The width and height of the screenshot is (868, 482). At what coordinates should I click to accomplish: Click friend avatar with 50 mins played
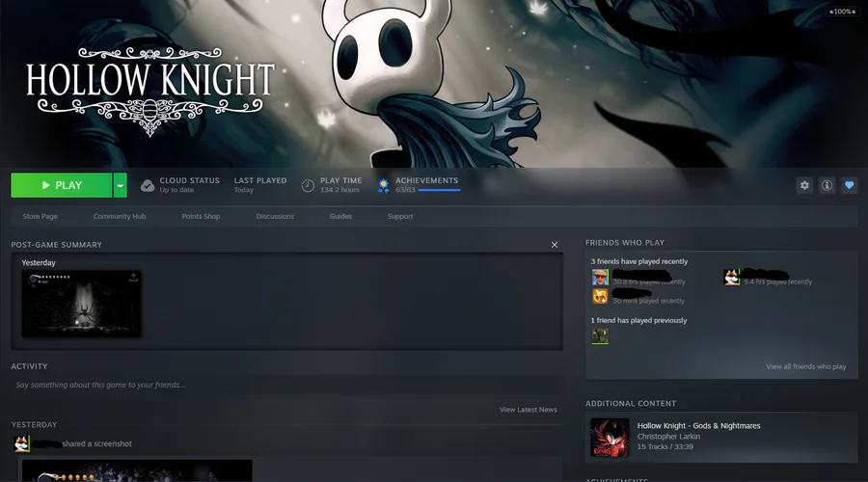[600, 297]
